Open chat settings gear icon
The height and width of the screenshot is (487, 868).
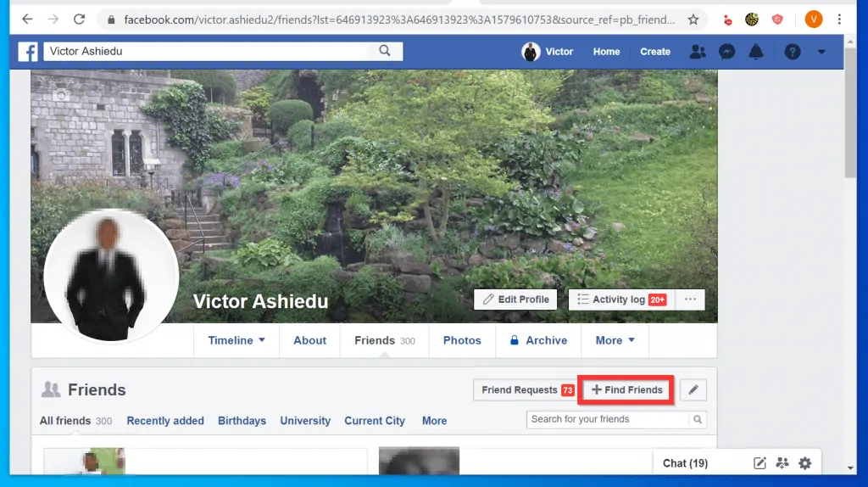click(x=805, y=463)
